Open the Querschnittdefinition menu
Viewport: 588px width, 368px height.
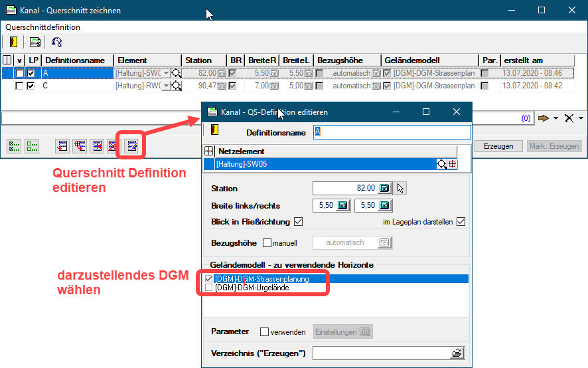pyautogui.click(x=42, y=27)
